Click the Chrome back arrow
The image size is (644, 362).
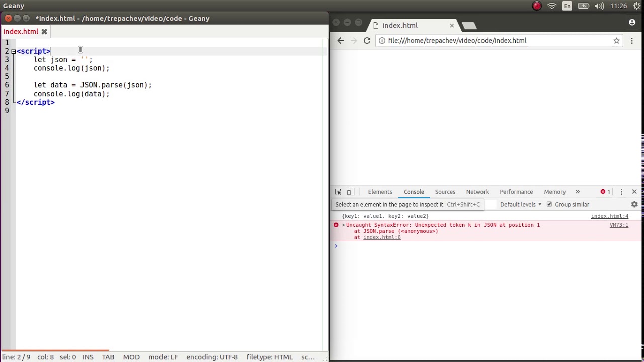[341, 41]
